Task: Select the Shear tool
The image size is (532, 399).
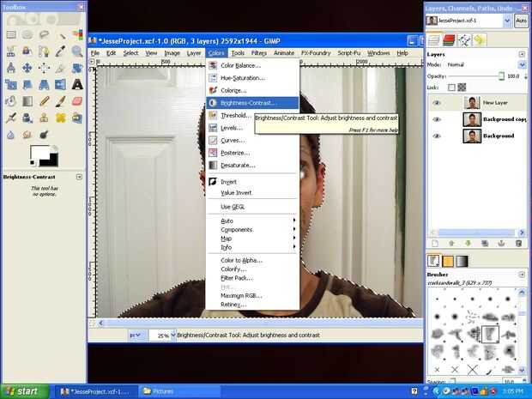Action: pos(27,84)
